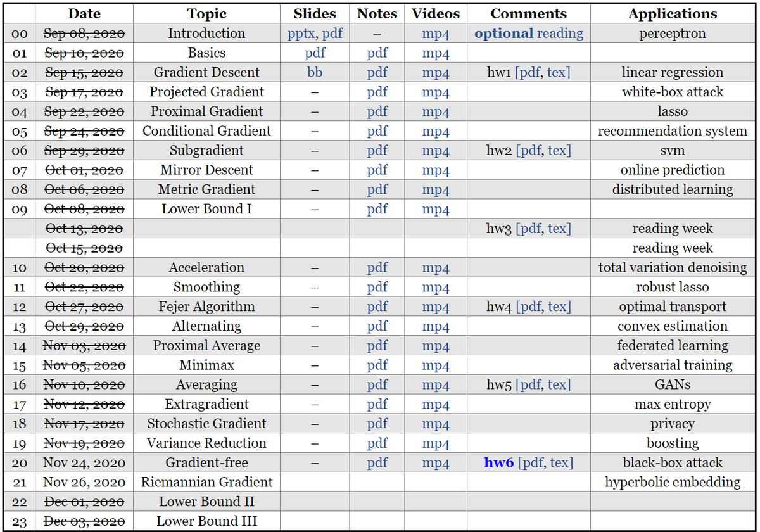Open Basics notes pdf
Image resolution: width=760 pixels, height=532 pixels.
pos(377,53)
